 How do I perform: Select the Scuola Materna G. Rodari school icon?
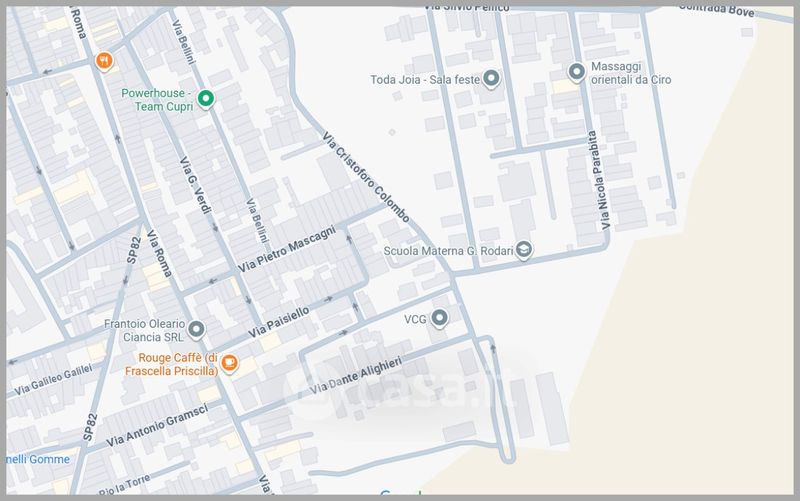click(x=523, y=250)
